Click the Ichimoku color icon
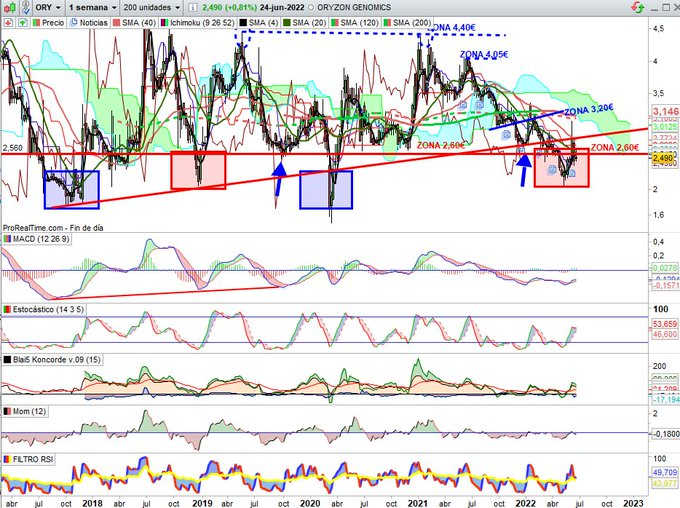This screenshot has height=508, width=680. coord(165,23)
